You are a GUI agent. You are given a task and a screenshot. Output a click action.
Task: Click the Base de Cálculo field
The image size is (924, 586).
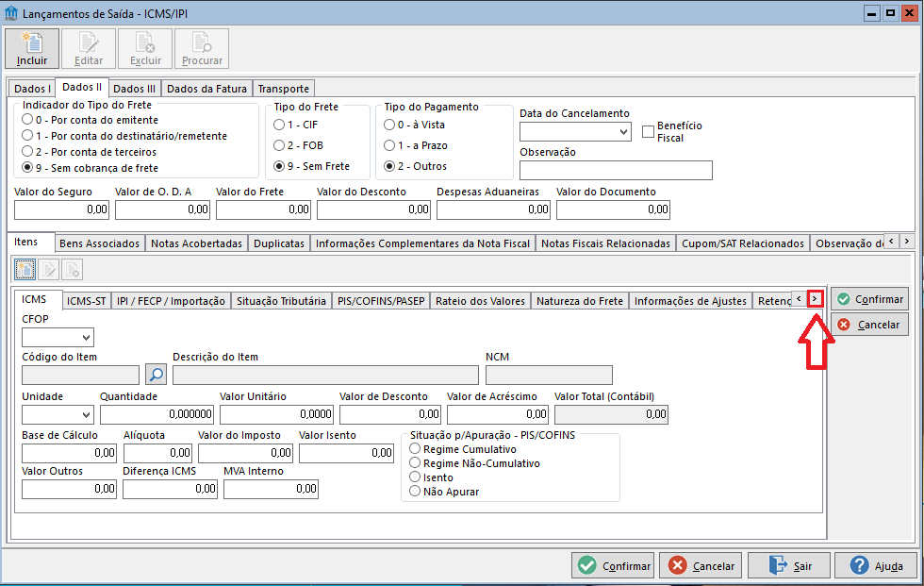[x=69, y=453]
